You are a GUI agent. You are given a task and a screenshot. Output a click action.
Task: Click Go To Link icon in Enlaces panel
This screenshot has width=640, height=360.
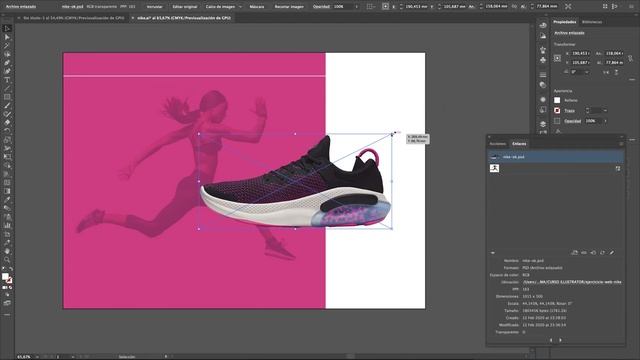point(593,253)
